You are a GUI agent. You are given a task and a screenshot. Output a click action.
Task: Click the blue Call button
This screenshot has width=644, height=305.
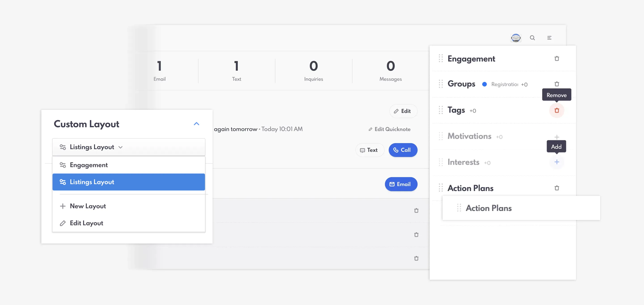click(403, 150)
